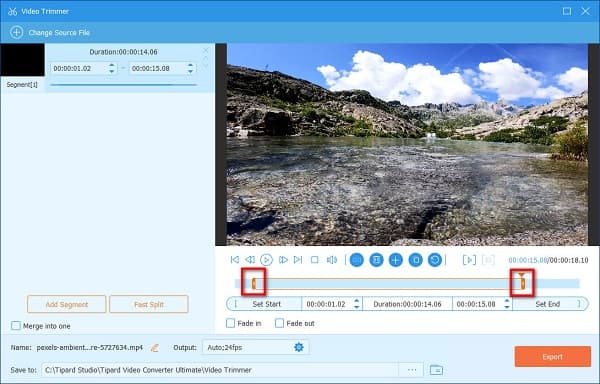Click the 00:00:18.10 total time text
This screenshot has width=600, height=384.
pyautogui.click(x=569, y=260)
